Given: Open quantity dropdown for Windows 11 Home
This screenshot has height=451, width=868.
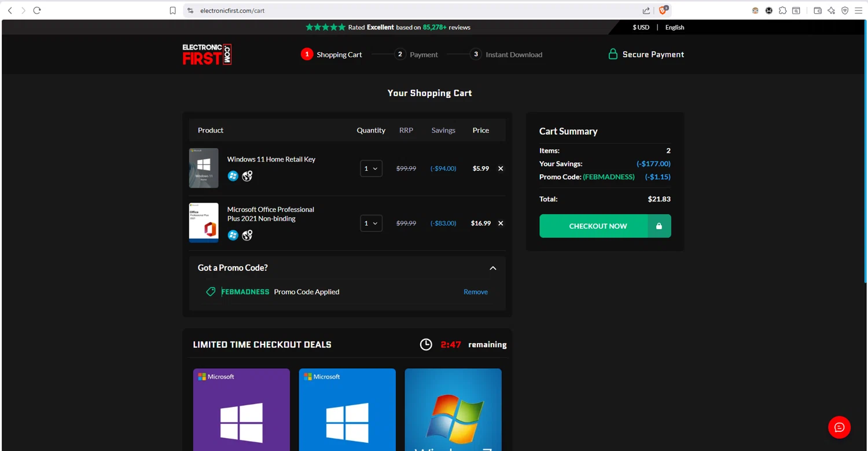Looking at the screenshot, I should click(x=371, y=168).
